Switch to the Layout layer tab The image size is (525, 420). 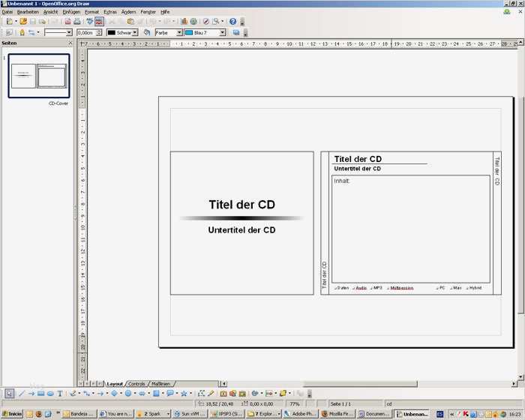pos(115,384)
